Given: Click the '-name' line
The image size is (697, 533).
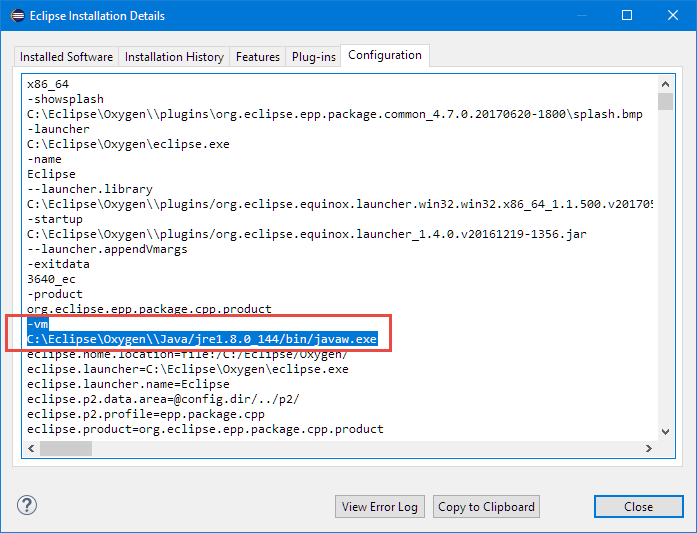Looking at the screenshot, I should coord(44,159).
